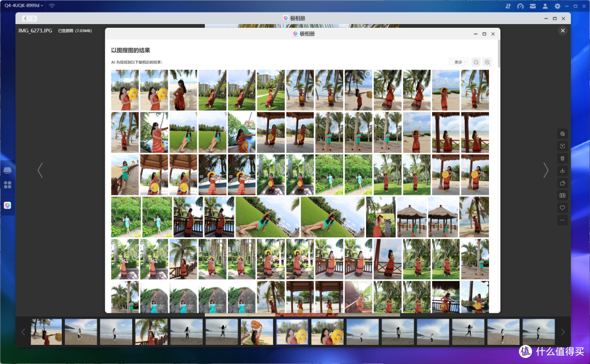This screenshot has height=364, width=590.
Task: Open the 更多 dropdown
Action: point(459,62)
